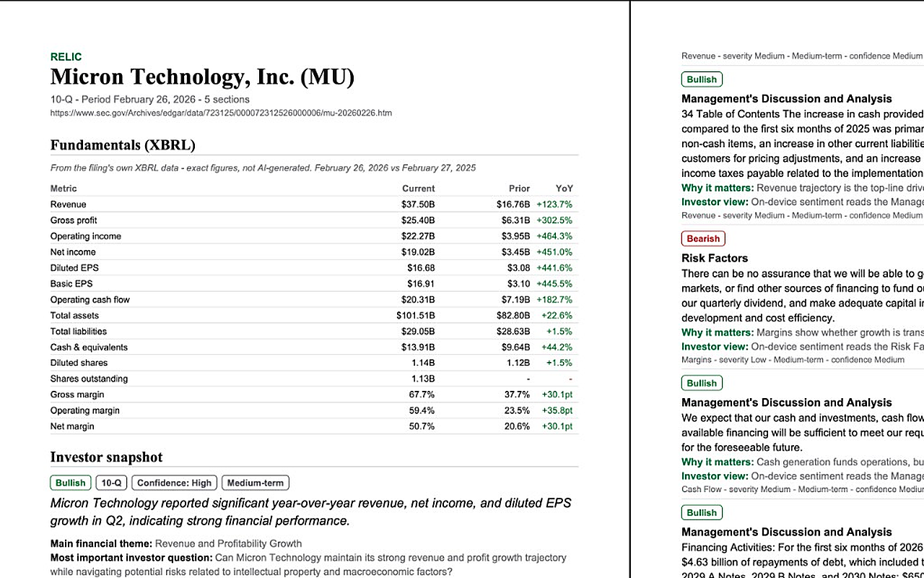Click the Prior column header
Viewport: 924px width, 578px height.
pyautogui.click(x=519, y=189)
